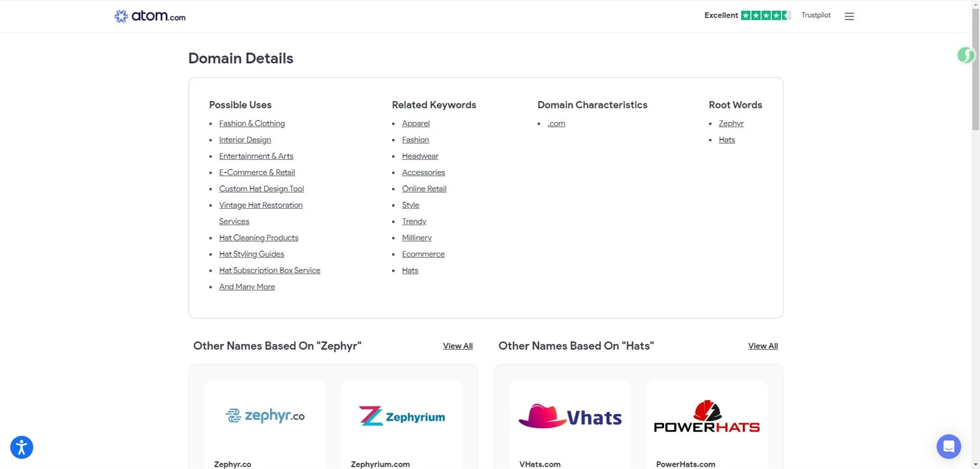Open Vintage Hat Restoration Services link
The height and width of the screenshot is (469, 980).
261,213
